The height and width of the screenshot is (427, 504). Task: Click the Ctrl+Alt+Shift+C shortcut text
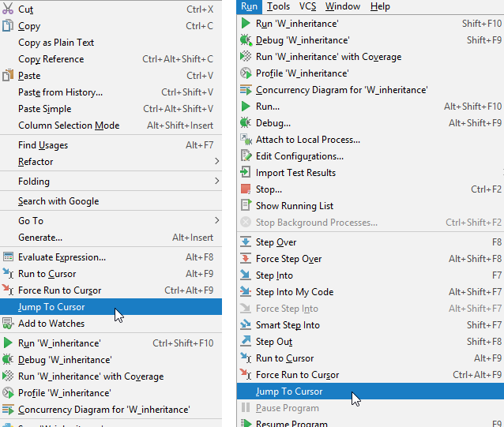(178, 59)
